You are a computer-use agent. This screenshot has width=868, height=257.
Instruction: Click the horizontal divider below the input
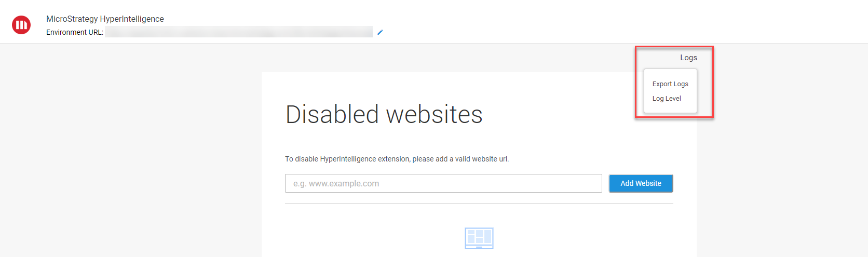479,204
